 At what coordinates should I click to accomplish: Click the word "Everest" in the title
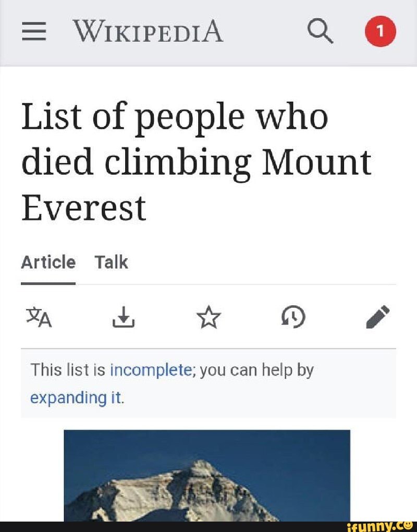point(83,208)
